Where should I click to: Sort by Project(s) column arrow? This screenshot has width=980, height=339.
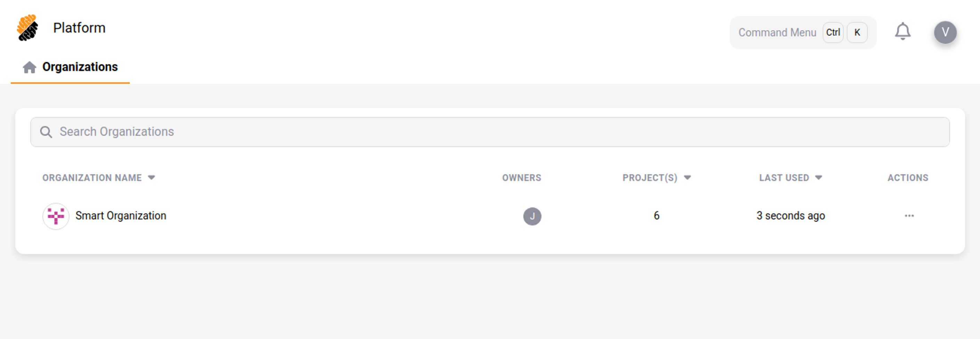pos(687,177)
